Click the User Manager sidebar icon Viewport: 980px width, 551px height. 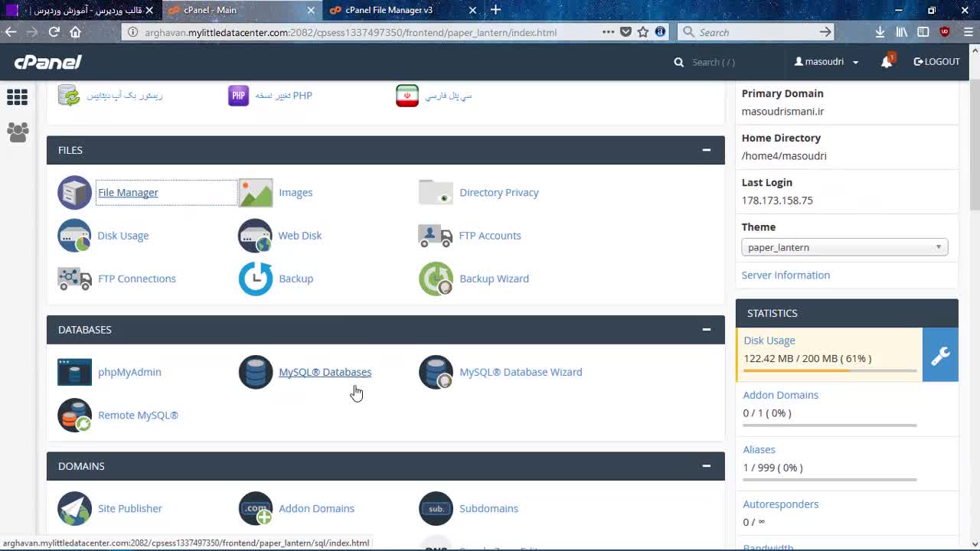[18, 132]
